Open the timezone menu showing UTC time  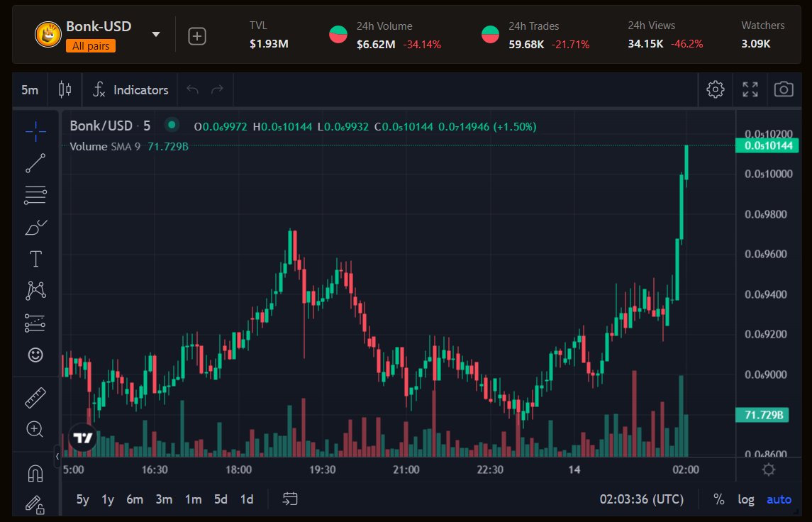[x=642, y=499]
